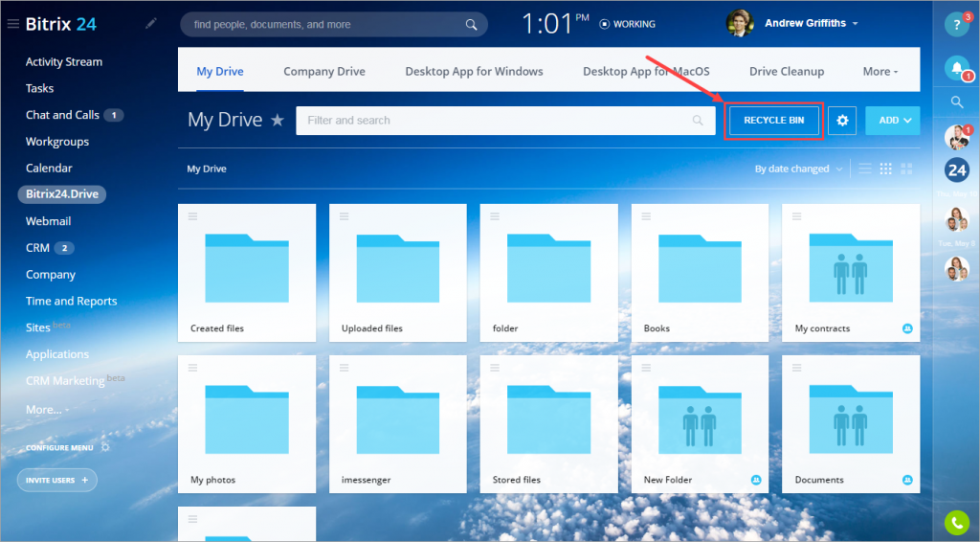Viewport: 980px width, 542px height.
Task: Click the green phone call button
Action: (x=956, y=523)
